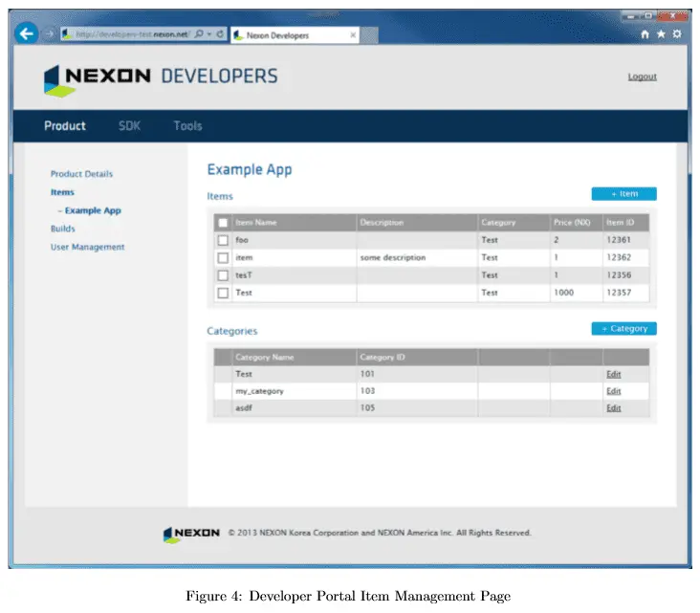Click Edit for category my_category

(613, 391)
